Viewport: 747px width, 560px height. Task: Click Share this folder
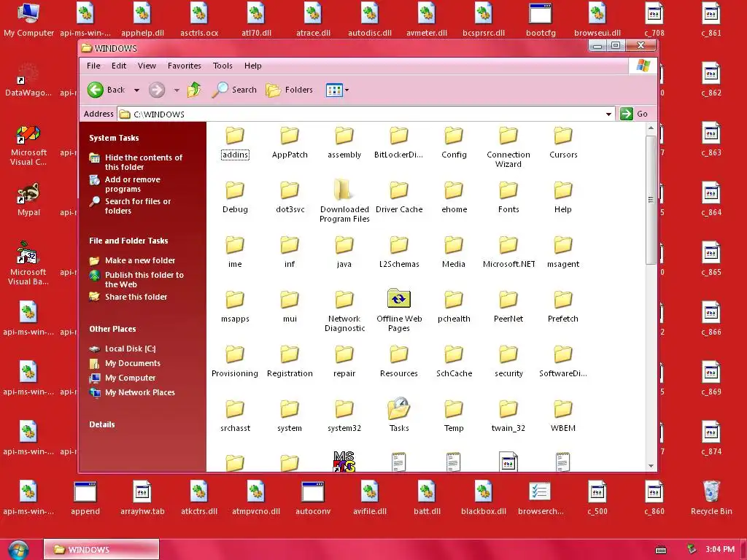click(136, 297)
